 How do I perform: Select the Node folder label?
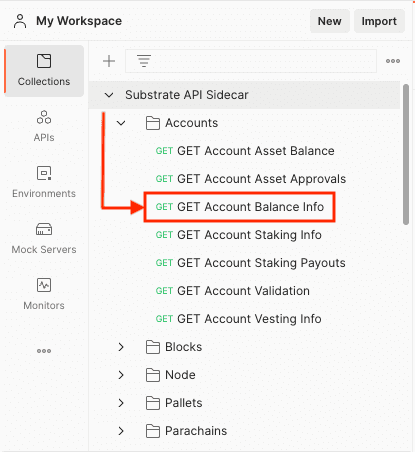click(x=180, y=375)
